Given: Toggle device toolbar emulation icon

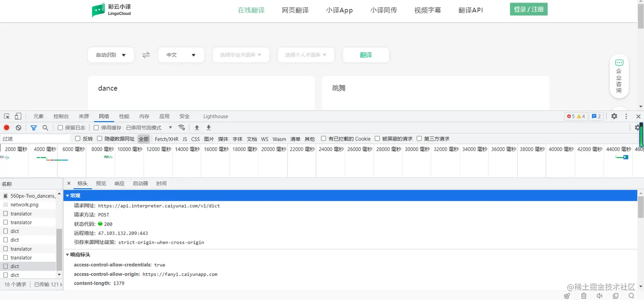Looking at the screenshot, I should pos(18,116).
